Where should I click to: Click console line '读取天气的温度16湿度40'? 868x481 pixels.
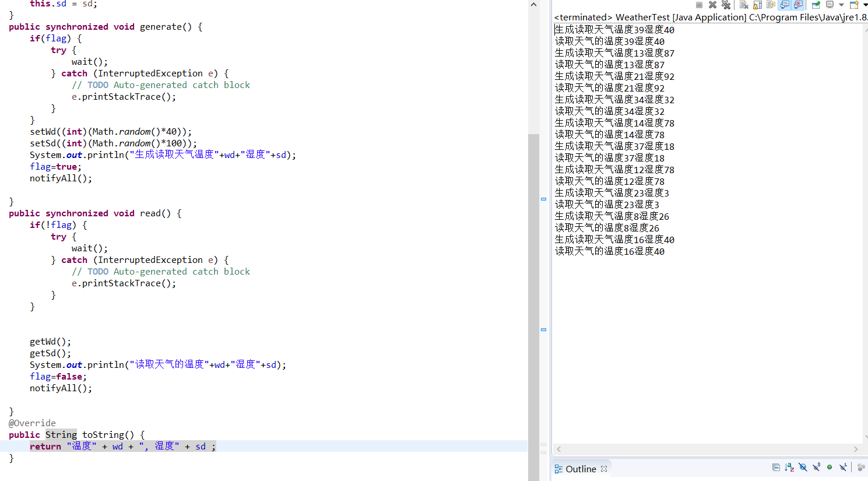tap(610, 251)
